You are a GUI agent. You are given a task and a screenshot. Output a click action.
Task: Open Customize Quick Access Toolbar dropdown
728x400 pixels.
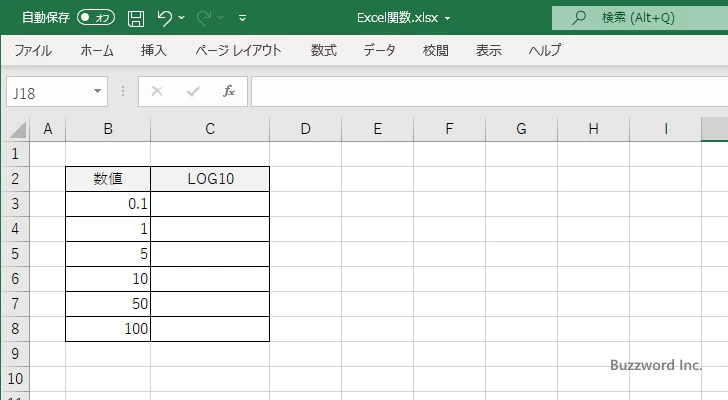pyautogui.click(x=242, y=18)
